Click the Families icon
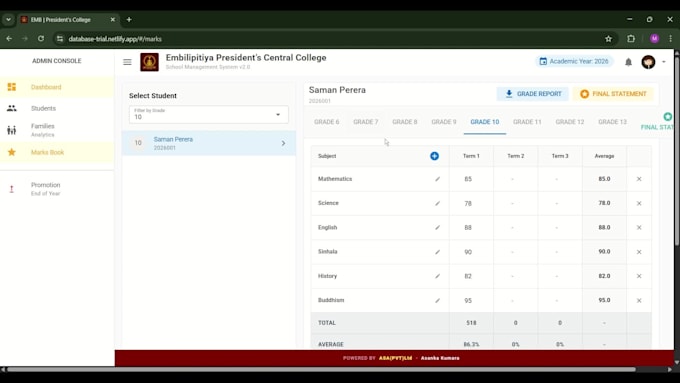680x383 pixels. click(12, 130)
